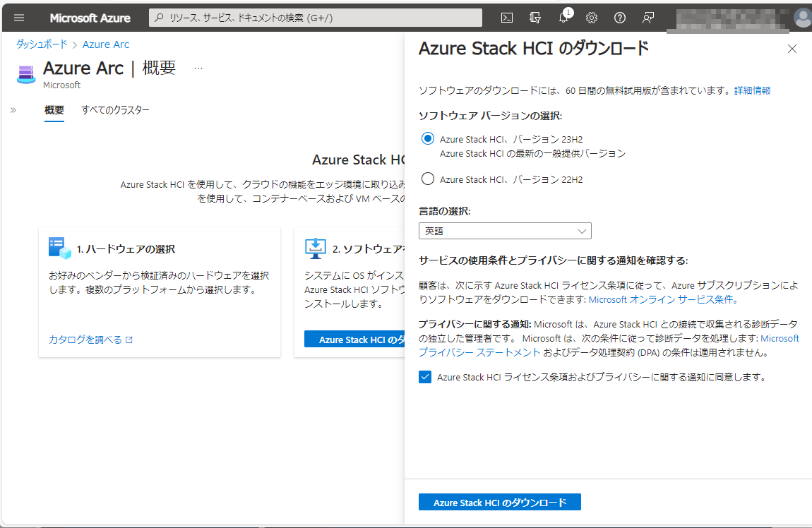Click the Azure Arc resource icon
Screen dimensions: 812x528
(x=25, y=73)
